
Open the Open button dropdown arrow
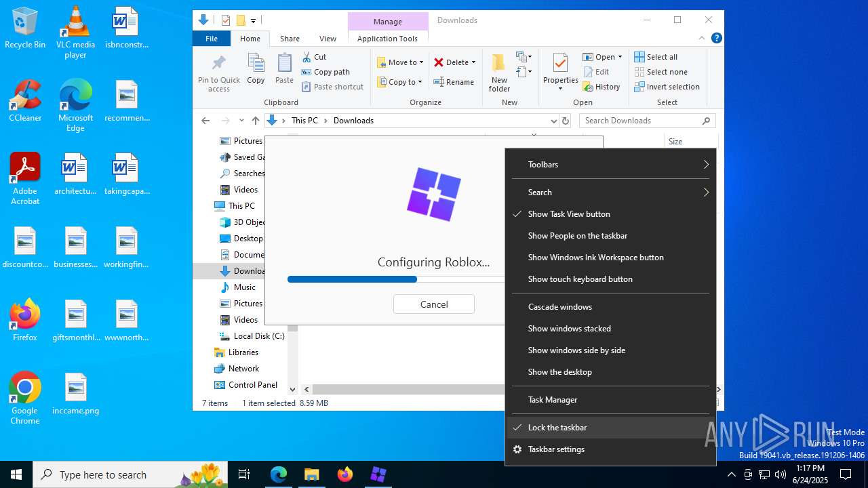pyautogui.click(x=620, y=57)
